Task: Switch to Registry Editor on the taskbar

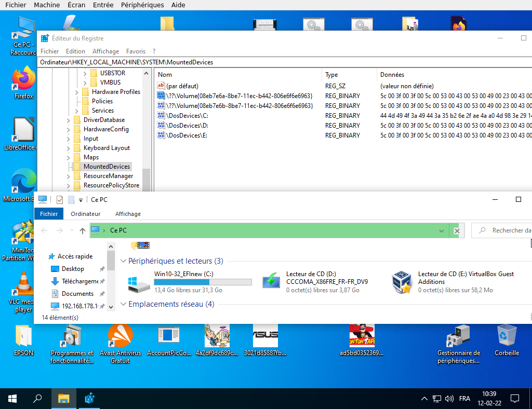Action: tap(89, 399)
